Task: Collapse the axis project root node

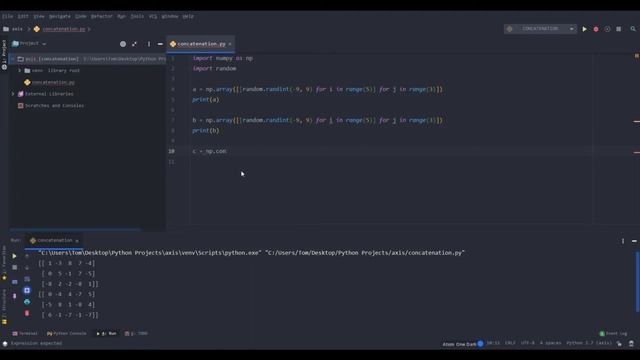Action: (x=13, y=59)
